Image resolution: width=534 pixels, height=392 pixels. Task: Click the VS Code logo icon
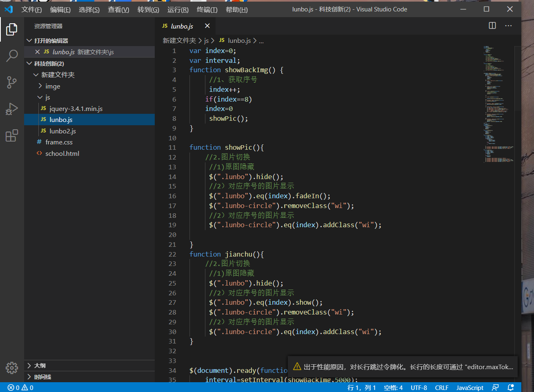pyautogui.click(x=9, y=9)
